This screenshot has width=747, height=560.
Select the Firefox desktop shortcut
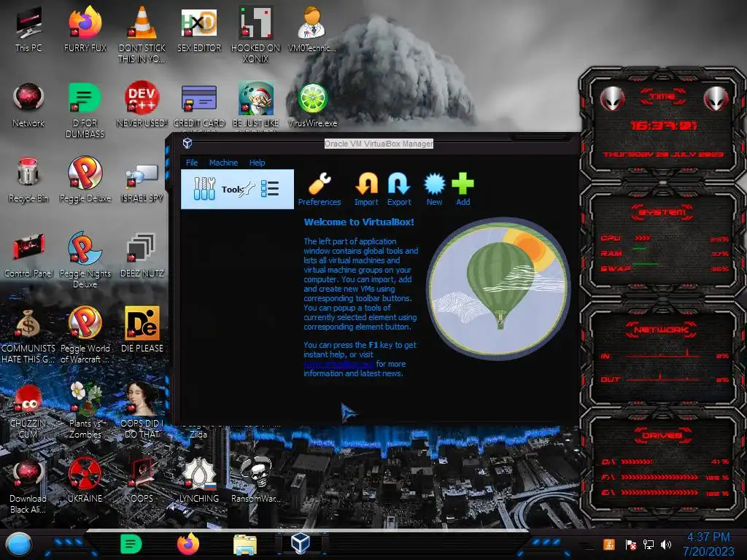85,29
